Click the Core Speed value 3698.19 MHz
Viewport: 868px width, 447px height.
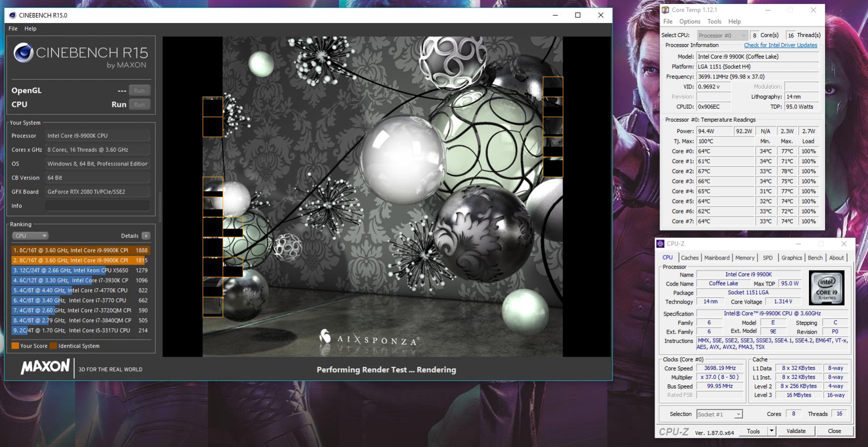[720, 368]
